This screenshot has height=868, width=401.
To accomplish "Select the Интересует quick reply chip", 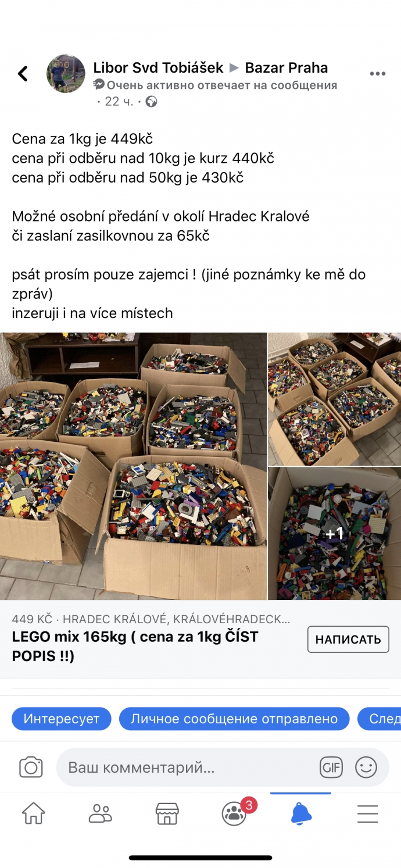I will (x=62, y=719).
